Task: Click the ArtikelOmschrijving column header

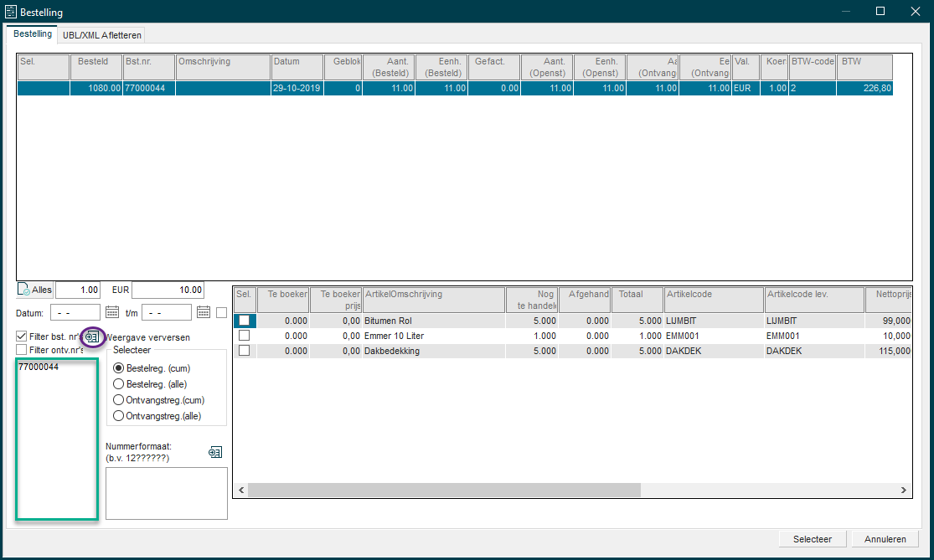Action: pos(434,300)
